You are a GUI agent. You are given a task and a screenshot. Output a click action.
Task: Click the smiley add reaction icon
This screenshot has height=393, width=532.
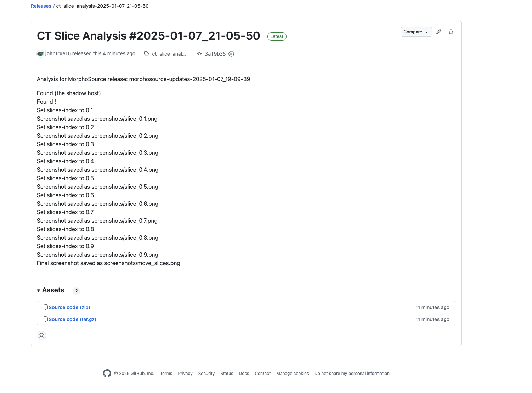(x=41, y=336)
